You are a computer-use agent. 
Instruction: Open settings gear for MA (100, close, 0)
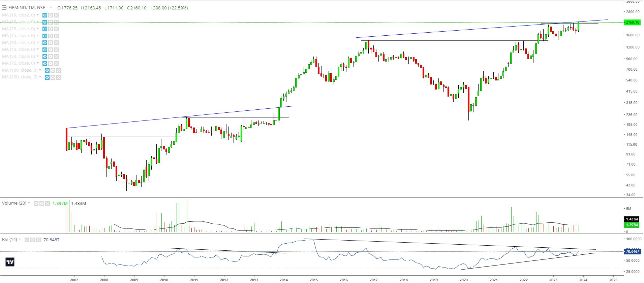[53, 70]
